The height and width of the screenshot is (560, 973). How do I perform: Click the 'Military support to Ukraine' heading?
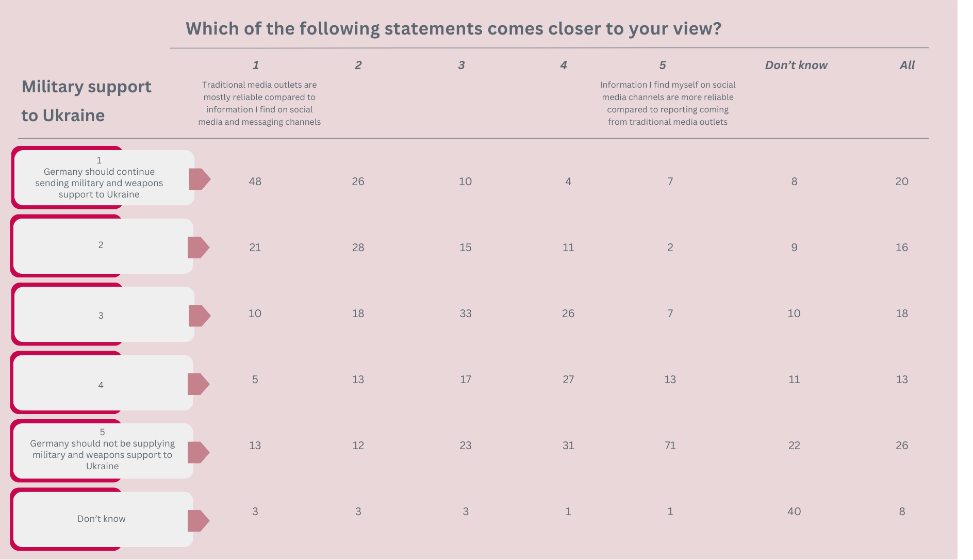(87, 101)
